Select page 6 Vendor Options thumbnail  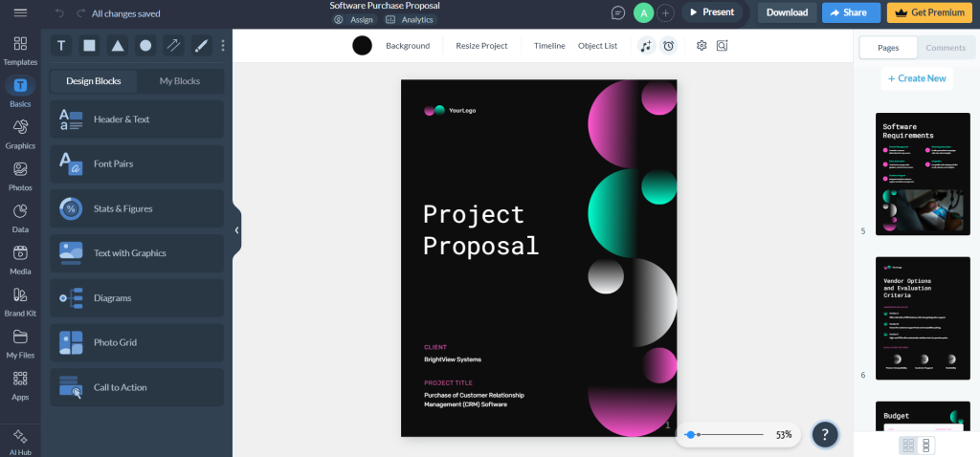[923, 317]
